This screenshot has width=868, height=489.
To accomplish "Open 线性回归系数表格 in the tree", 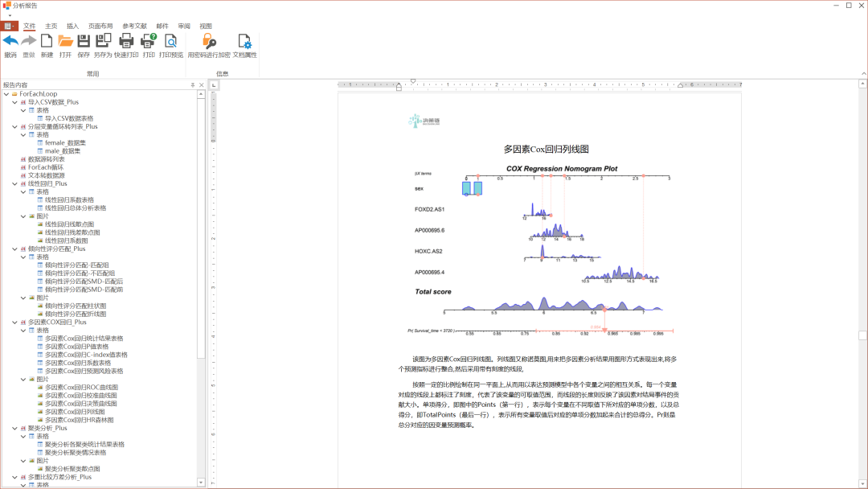I will point(69,200).
